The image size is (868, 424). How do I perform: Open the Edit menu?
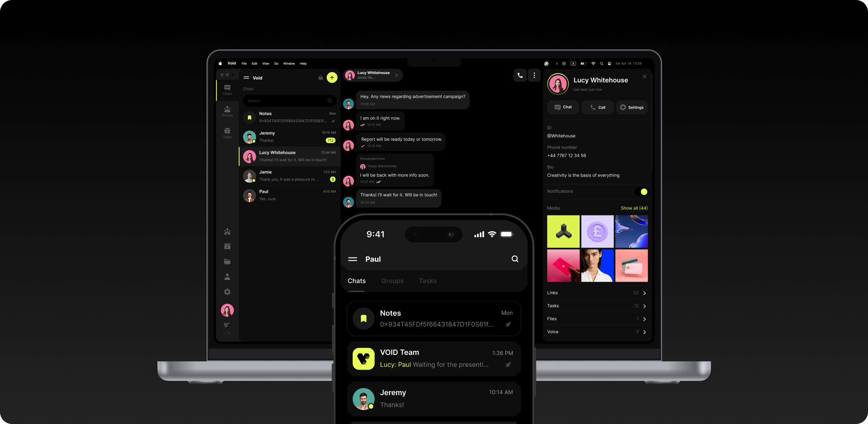(x=254, y=63)
